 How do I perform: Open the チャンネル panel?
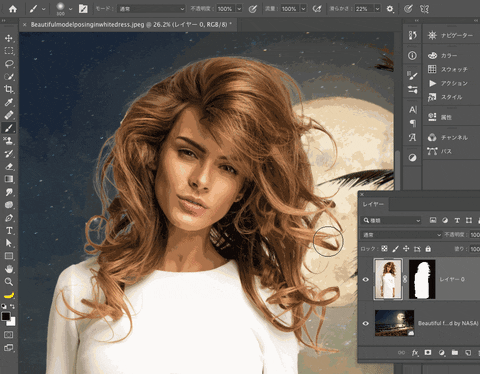point(448,137)
